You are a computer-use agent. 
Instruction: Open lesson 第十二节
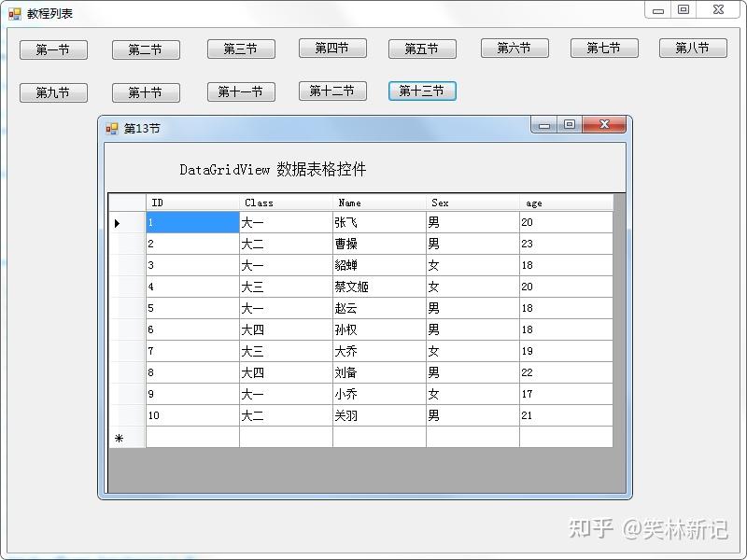[331, 91]
